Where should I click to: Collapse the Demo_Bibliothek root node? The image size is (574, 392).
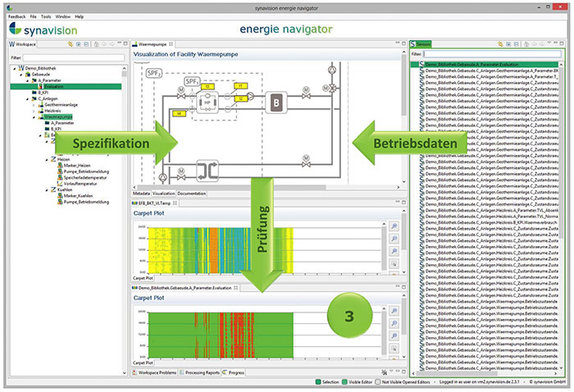(15, 68)
